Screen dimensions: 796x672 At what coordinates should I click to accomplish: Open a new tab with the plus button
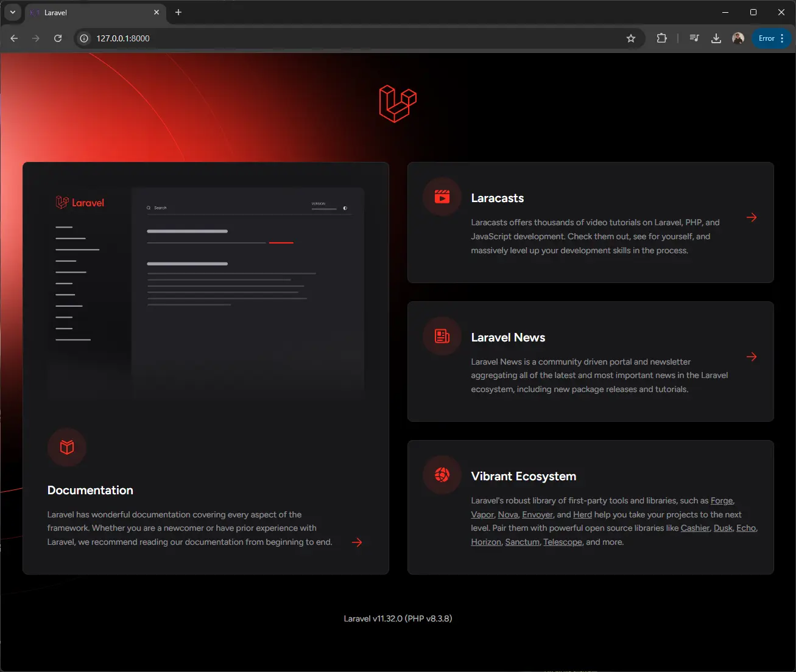coord(178,12)
